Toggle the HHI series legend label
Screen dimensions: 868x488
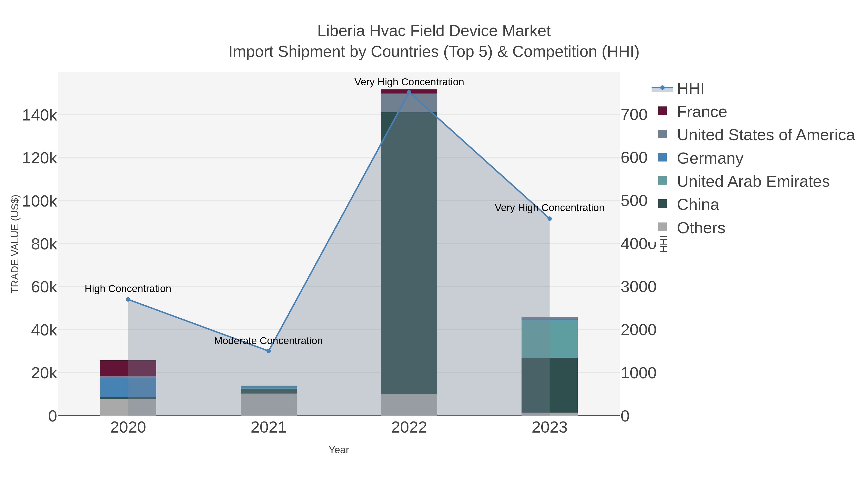(691, 89)
